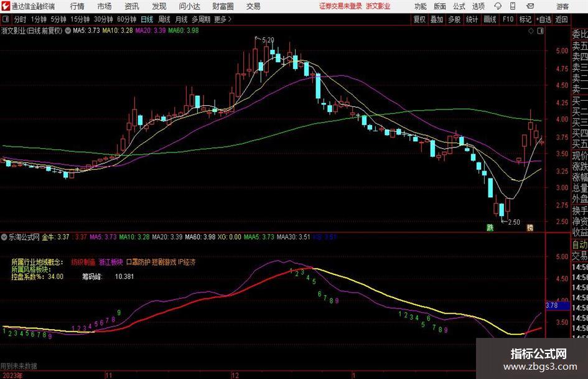Click the 2.50 low price label
The height and width of the screenshot is (379, 588).
pos(514,222)
